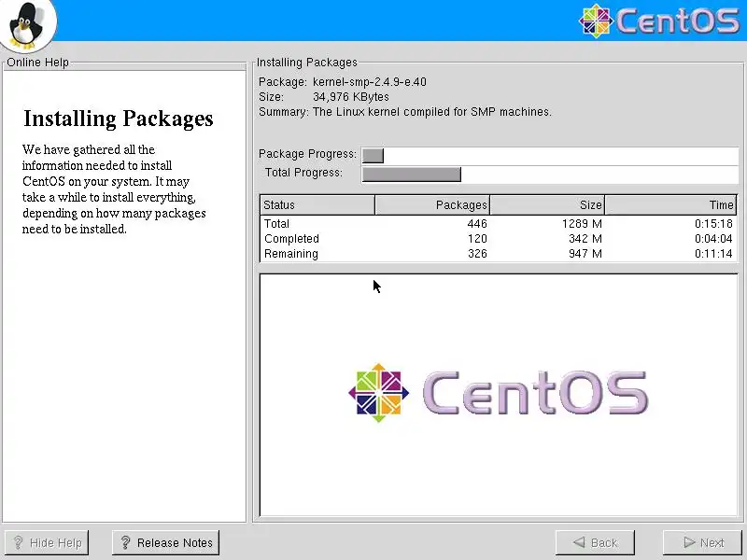Click the Hide Help button
Image resolution: width=747 pixels, height=560 pixels.
coord(46,543)
